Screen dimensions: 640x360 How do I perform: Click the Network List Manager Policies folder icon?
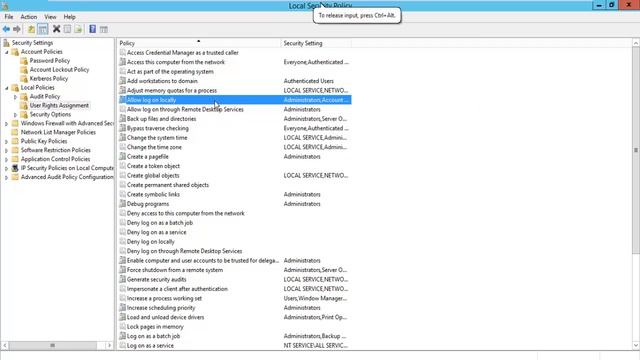tap(16, 132)
